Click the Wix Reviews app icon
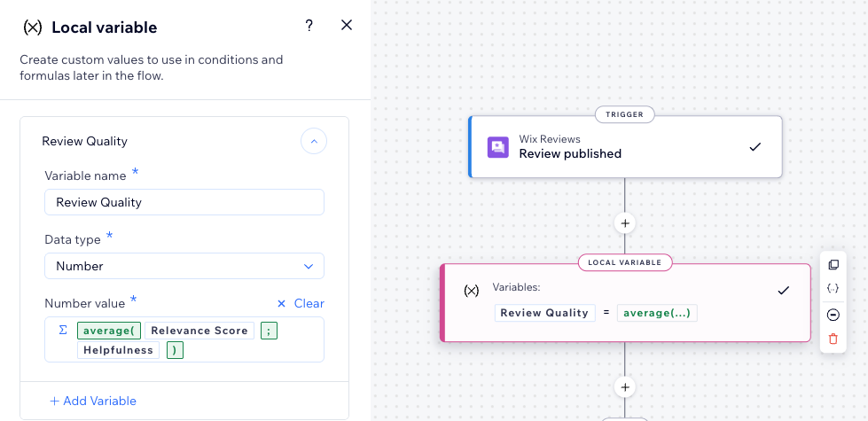Screen dimensions: 868x421 click(498, 147)
